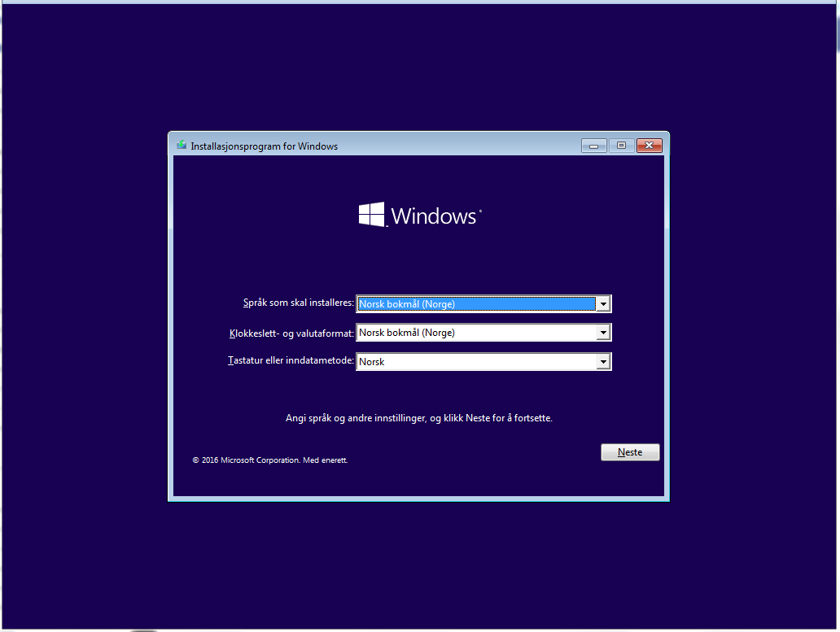Close the Installasjonsprogram for Windows window
This screenshot has width=840, height=632.
[650, 146]
